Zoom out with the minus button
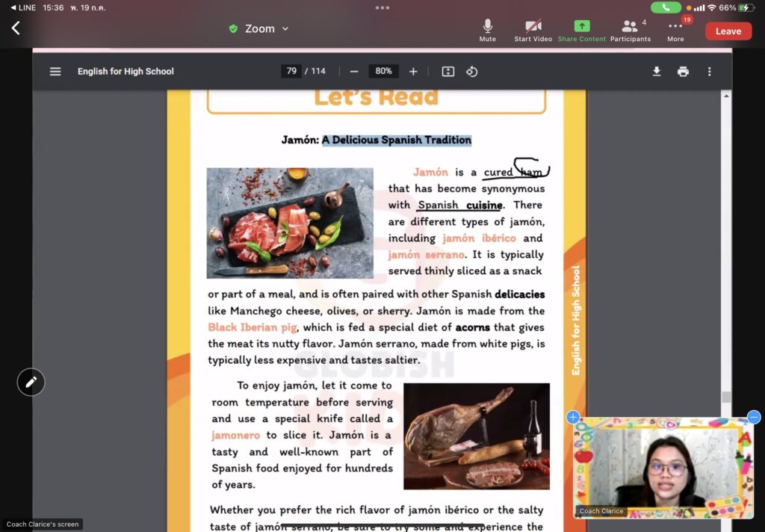Image resolution: width=765 pixels, height=532 pixels. pos(354,72)
